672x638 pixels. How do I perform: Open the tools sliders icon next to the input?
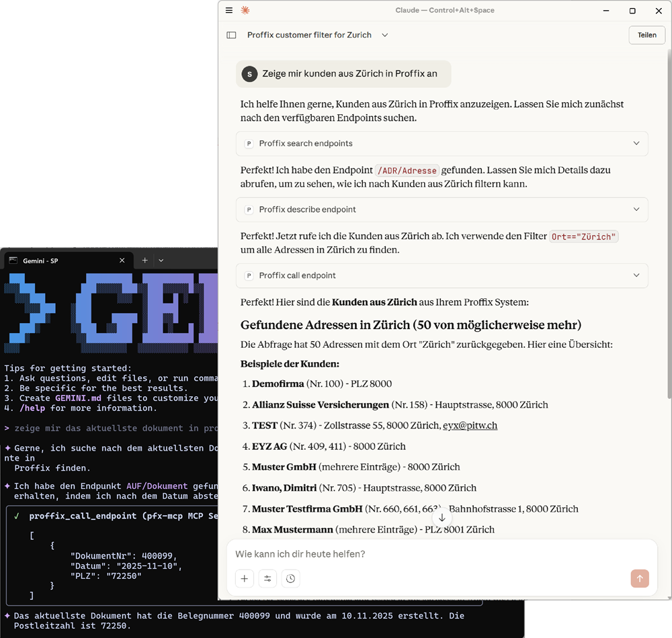click(x=267, y=578)
